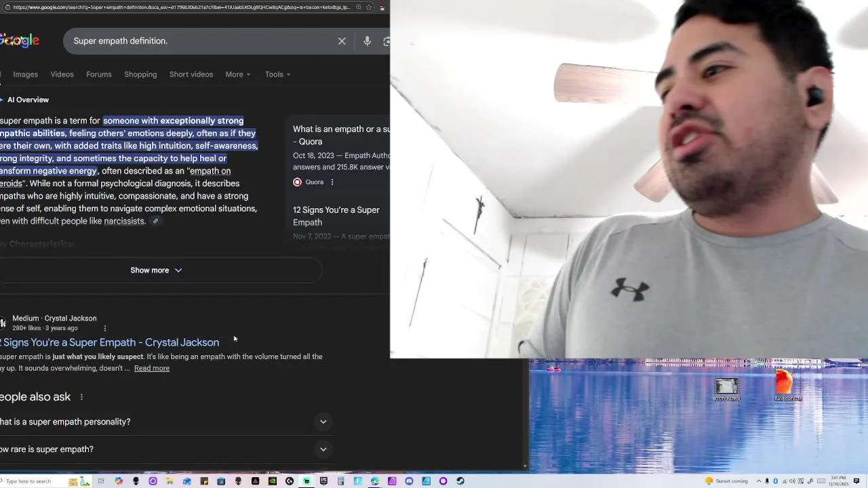This screenshot has height=488, width=868.
Task: Open NVIDIA app in taskbar
Action: click(x=273, y=481)
